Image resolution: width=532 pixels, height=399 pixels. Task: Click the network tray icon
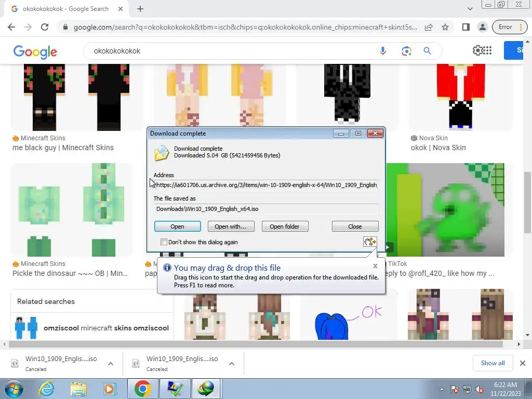coord(467,389)
